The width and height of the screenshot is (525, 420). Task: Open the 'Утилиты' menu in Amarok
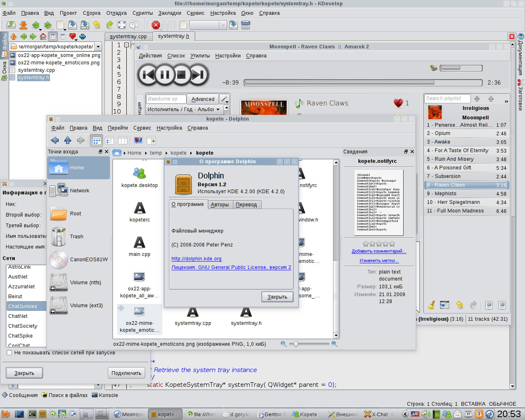click(x=200, y=56)
